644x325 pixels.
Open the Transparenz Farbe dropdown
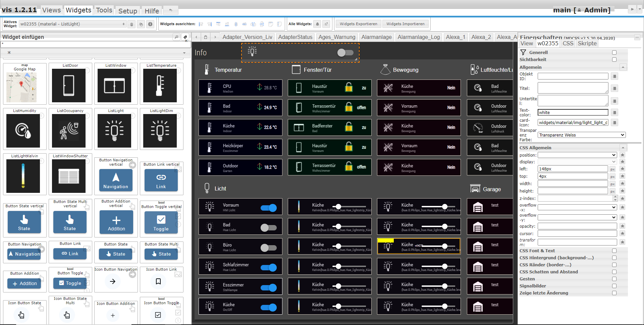click(582, 135)
